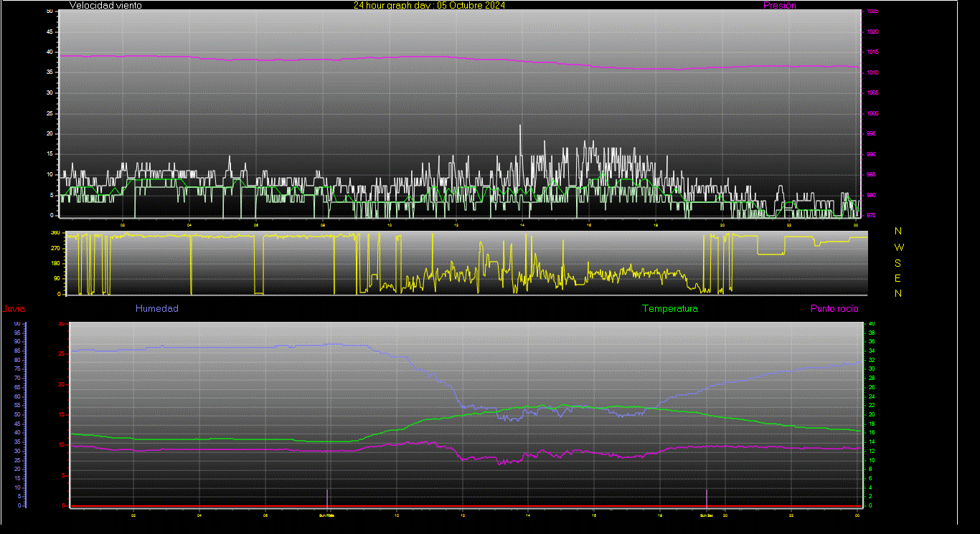The height and width of the screenshot is (534, 980).
Task: Click '1000' on the pressure axis
Action: point(872,114)
